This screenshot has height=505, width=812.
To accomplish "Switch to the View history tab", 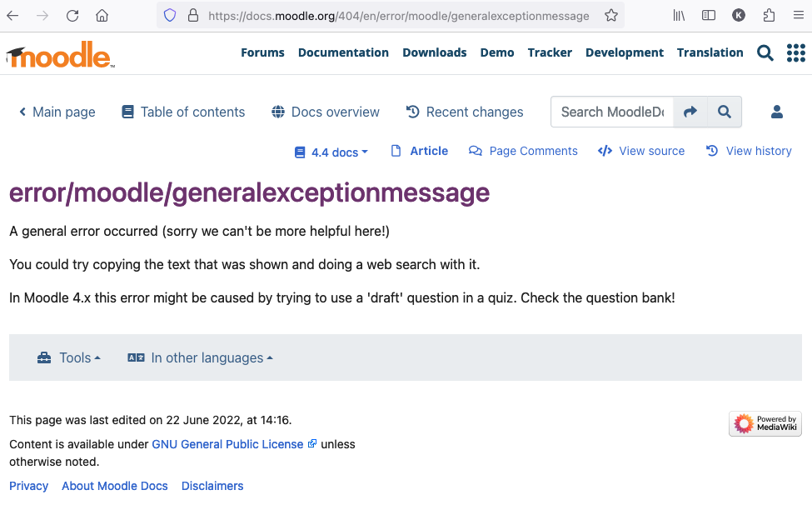I will tap(749, 151).
